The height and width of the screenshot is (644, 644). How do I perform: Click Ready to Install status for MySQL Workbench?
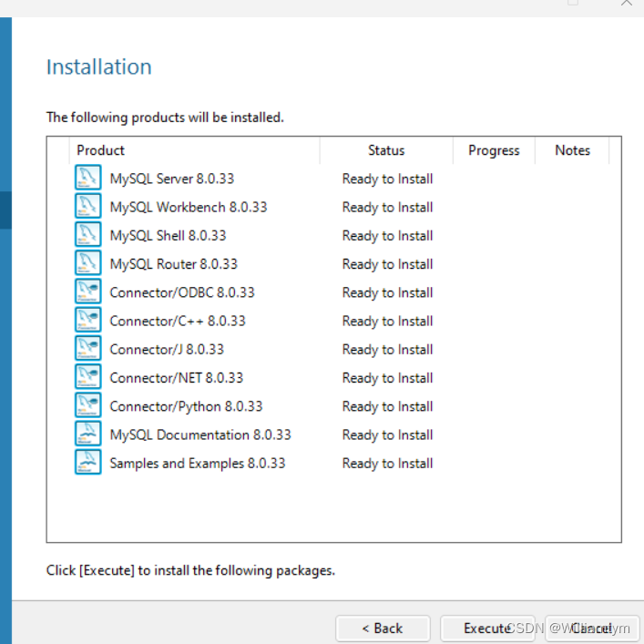coord(387,207)
